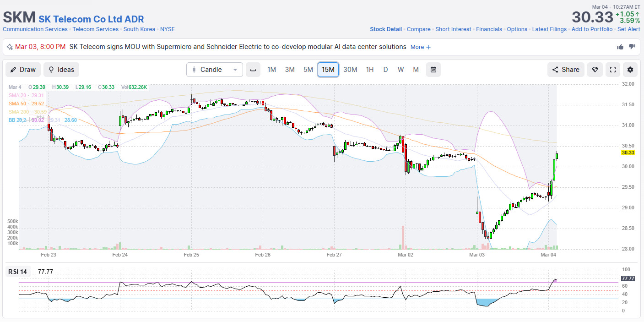This screenshot has height=322, width=644.
Task: Click the Feb 27 date axis label
Action: pyautogui.click(x=334, y=255)
